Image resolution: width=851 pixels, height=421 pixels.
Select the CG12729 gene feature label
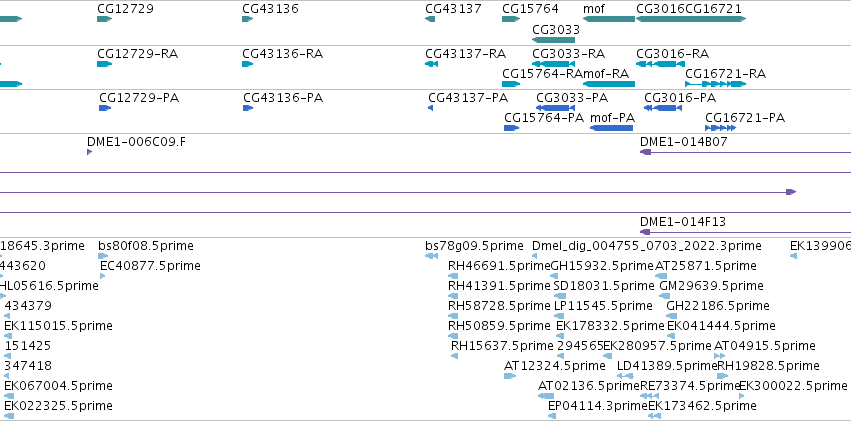pyautogui.click(x=125, y=9)
